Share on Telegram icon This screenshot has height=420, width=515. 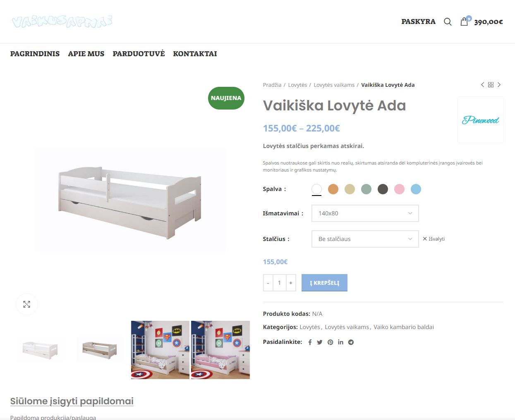(351, 342)
